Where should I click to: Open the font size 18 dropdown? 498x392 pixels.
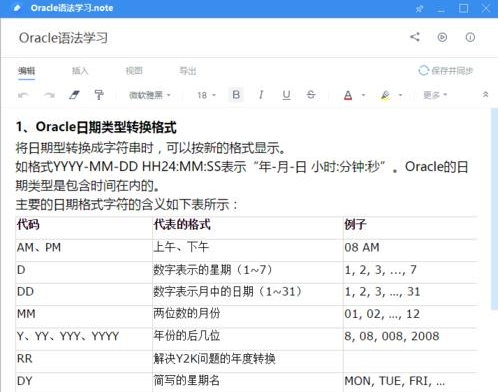click(206, 95)
